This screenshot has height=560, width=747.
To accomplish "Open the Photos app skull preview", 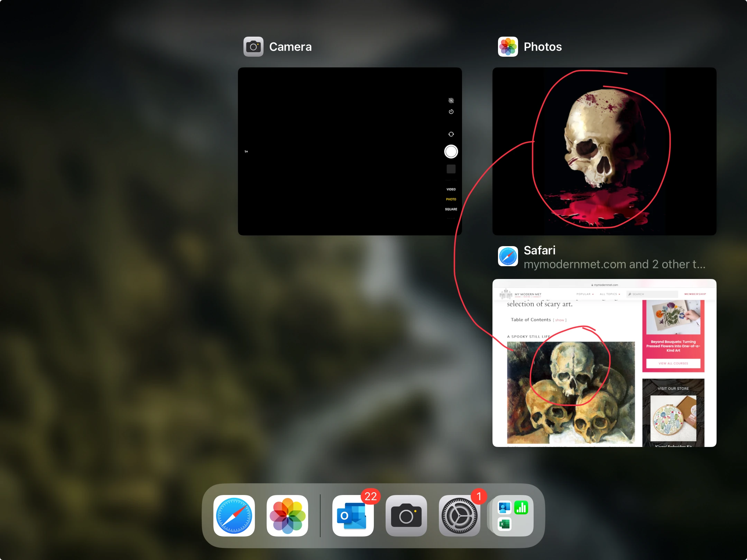I will [x=604, y=151].
